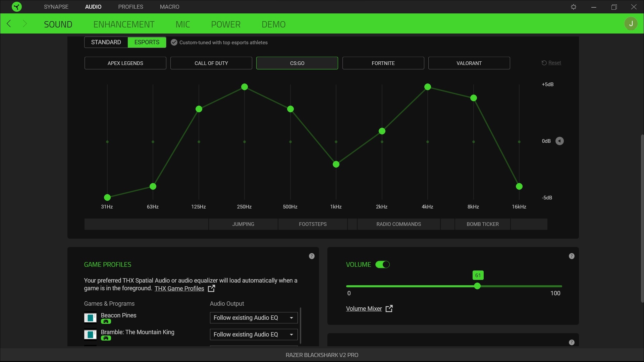Open the Profiles menu

130,7
